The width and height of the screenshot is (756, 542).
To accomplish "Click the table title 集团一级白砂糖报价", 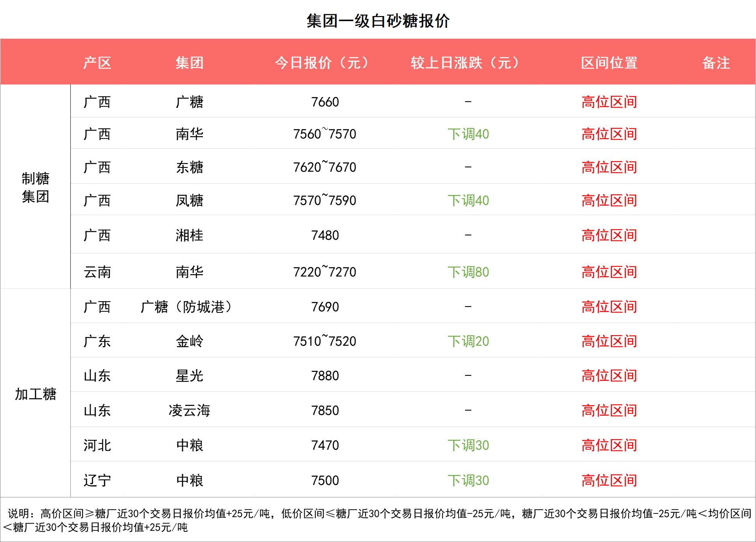I will [378, 21].
